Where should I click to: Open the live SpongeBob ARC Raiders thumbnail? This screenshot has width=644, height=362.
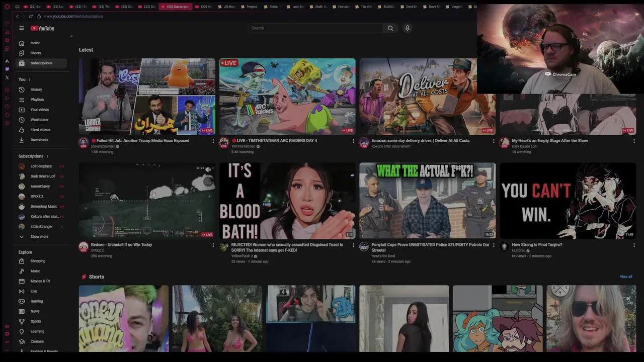click(x=287, y=97)
